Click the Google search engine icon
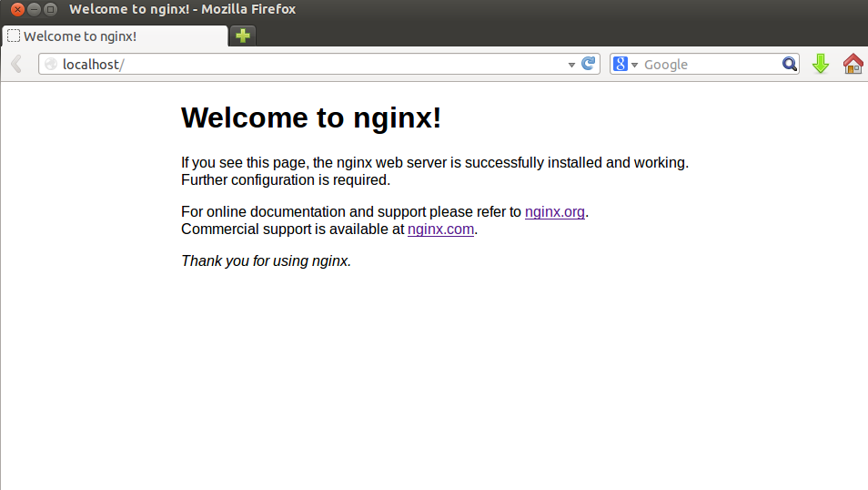This screenshot has width=868, height=490. click(621, 65)
